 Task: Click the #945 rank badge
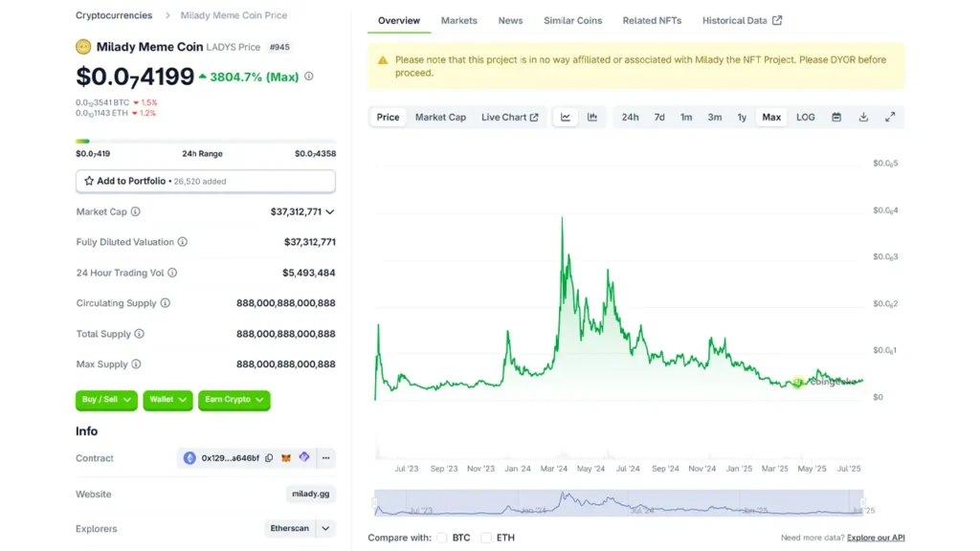(x=279, y=47)
